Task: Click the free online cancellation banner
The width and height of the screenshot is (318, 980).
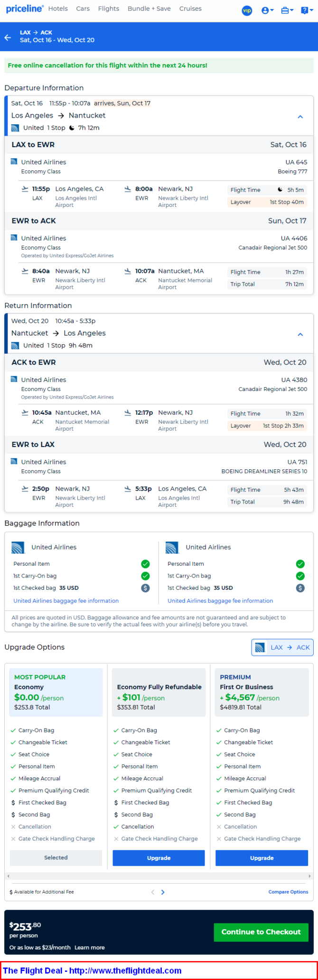Action: point(159,65)
